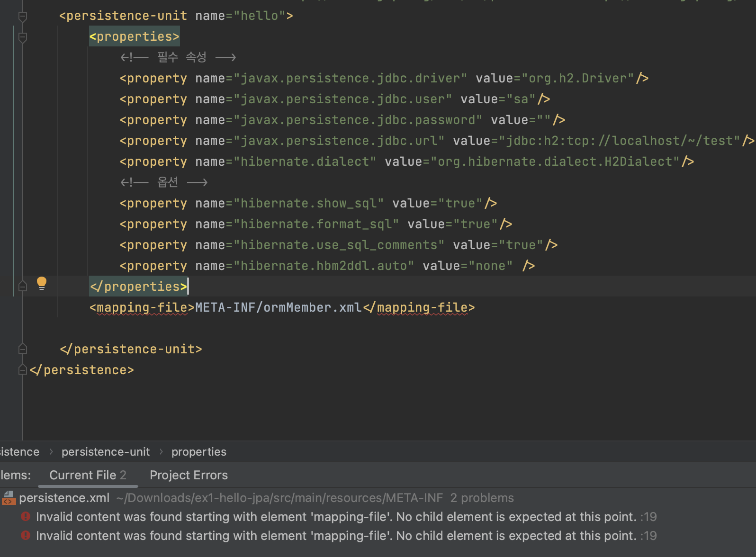Click the opening <properties> tag

point(135,36)
